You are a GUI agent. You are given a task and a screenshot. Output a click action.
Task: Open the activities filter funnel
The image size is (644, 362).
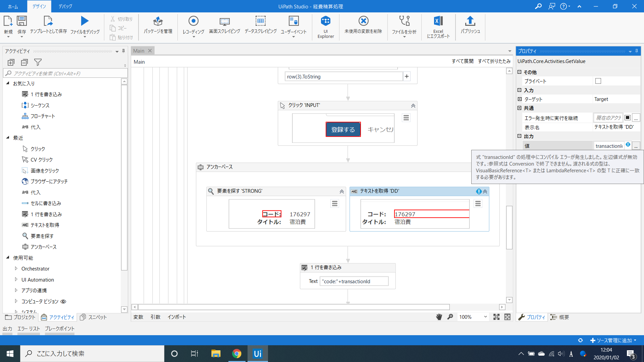click(38, 62)
